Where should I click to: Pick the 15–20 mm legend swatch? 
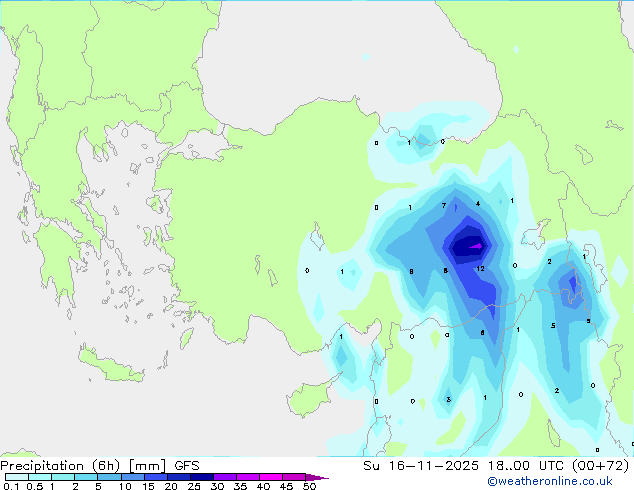[x=156, y=477]
